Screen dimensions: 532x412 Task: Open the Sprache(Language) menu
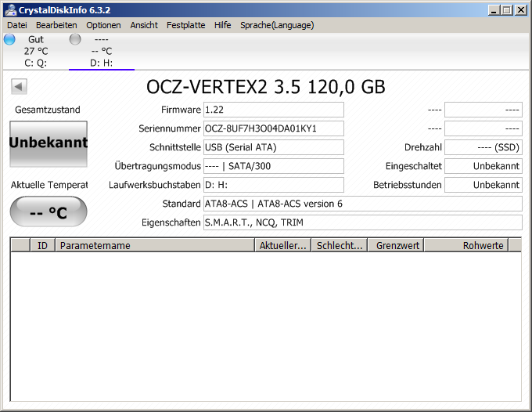(276, 25)
